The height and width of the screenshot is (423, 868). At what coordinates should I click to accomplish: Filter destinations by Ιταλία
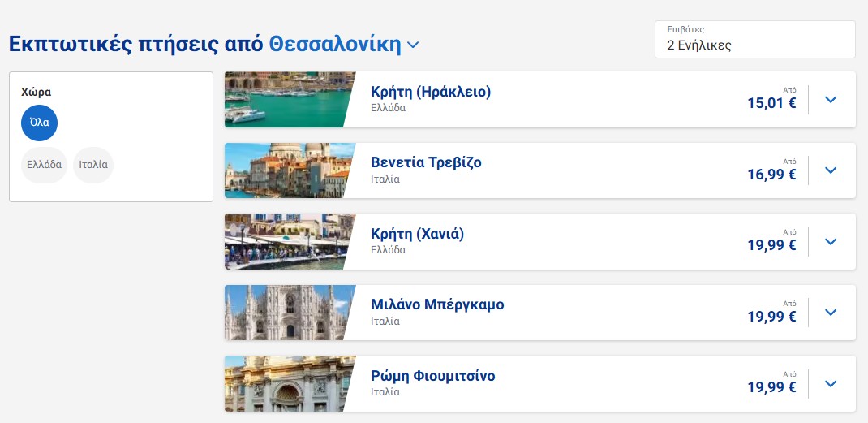point(93,165)
